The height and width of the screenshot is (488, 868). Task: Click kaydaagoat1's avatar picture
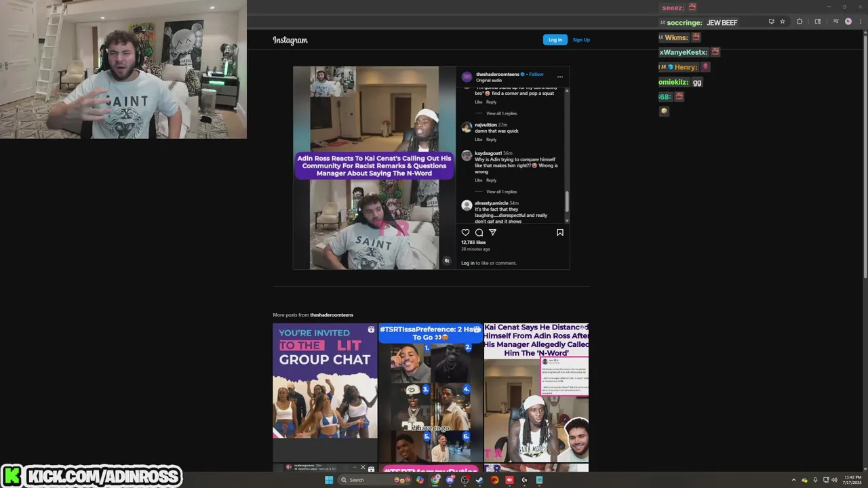(x=467, y=155)
